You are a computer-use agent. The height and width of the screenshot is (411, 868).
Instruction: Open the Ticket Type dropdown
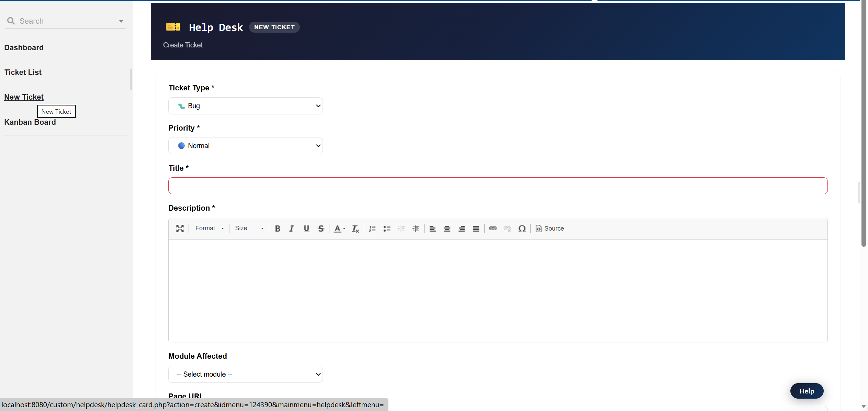(245, 106)
